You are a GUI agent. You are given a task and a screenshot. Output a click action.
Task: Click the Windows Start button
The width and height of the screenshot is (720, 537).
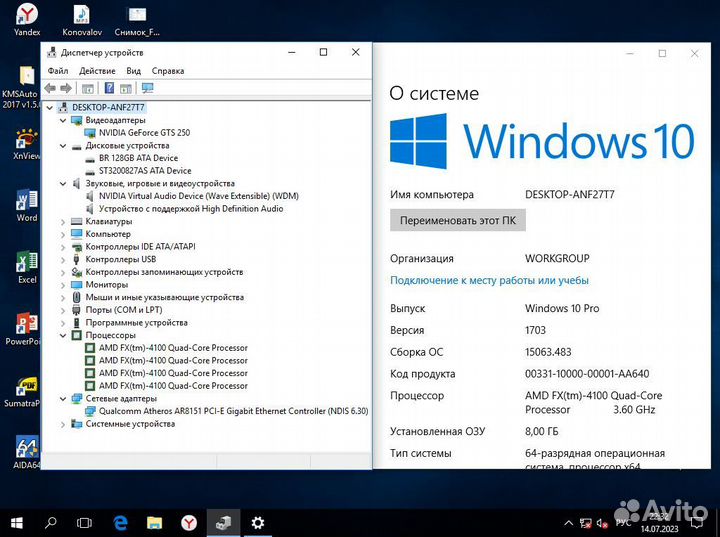[x=17, y=523]
